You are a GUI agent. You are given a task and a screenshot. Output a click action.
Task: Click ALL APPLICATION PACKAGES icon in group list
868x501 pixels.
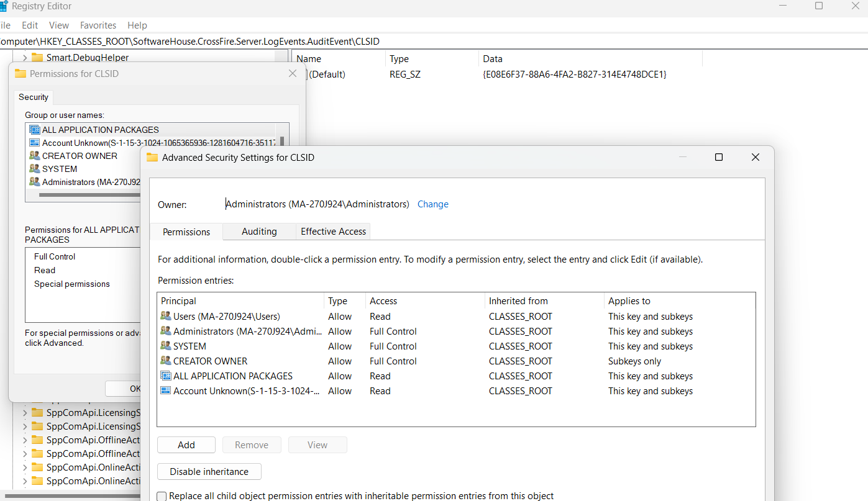pos(34,130)
